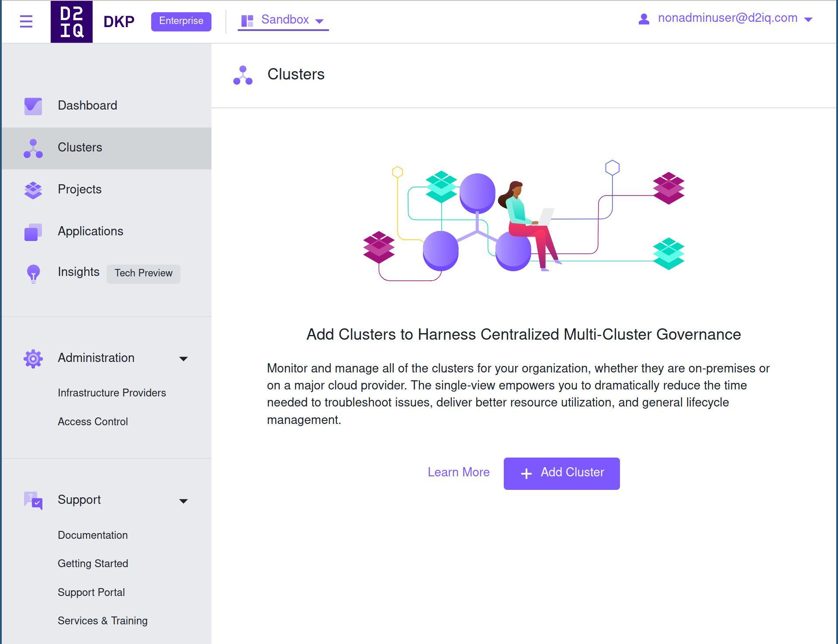838x644 pixels.
Task: Click the Sandbox workspace grid icon
Action: coord(247,21)
